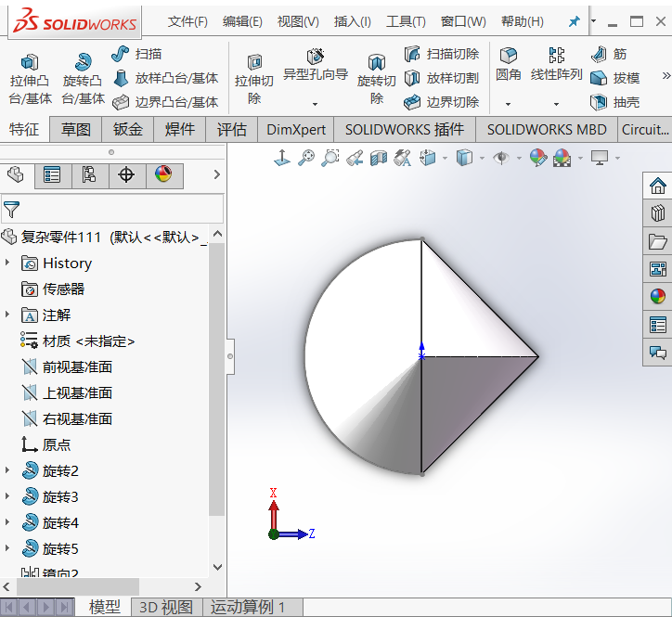Select 前视基准面 in the feature tree
Screen dimensions: 672x617
(x=77, y=366)
